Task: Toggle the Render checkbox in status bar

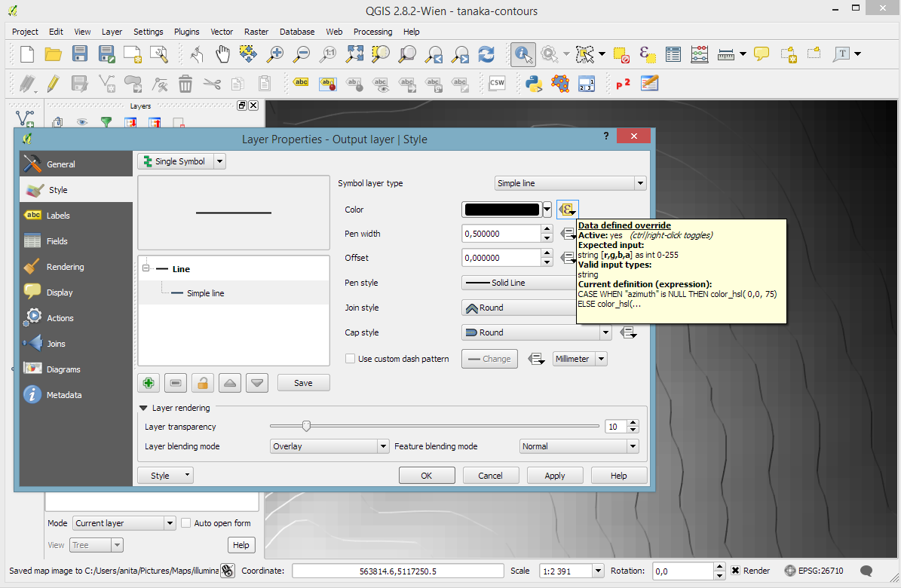Action: point(735,571)
